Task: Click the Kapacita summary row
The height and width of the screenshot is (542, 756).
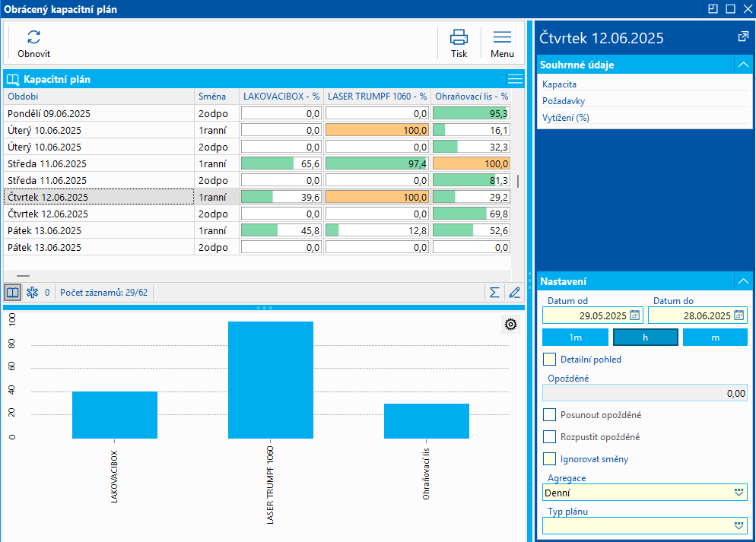Action: [645, 84]
